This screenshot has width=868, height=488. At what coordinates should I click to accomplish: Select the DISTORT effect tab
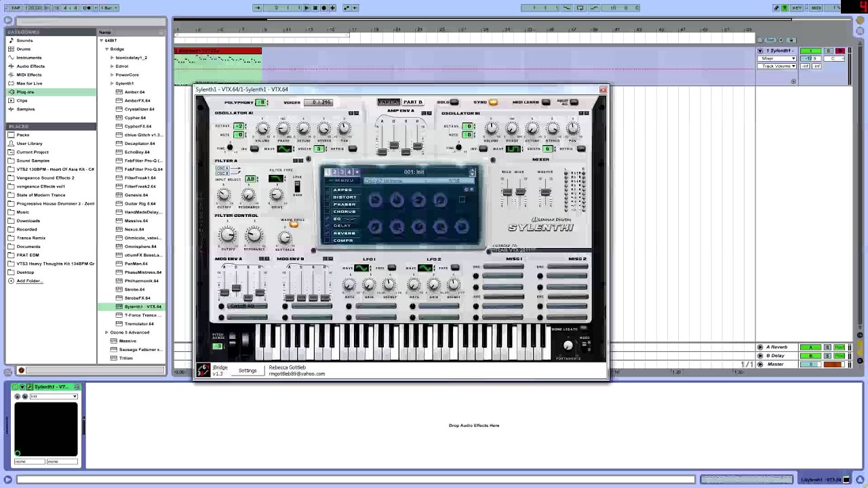(344, 197)
